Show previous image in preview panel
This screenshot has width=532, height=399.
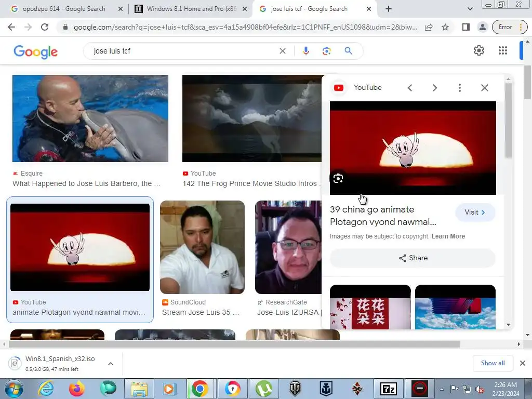tap(410, 88)
